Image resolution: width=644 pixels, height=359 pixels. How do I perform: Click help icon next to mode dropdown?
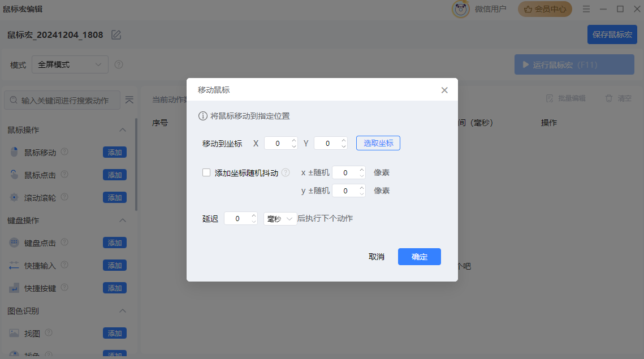(x=119, y=64)
